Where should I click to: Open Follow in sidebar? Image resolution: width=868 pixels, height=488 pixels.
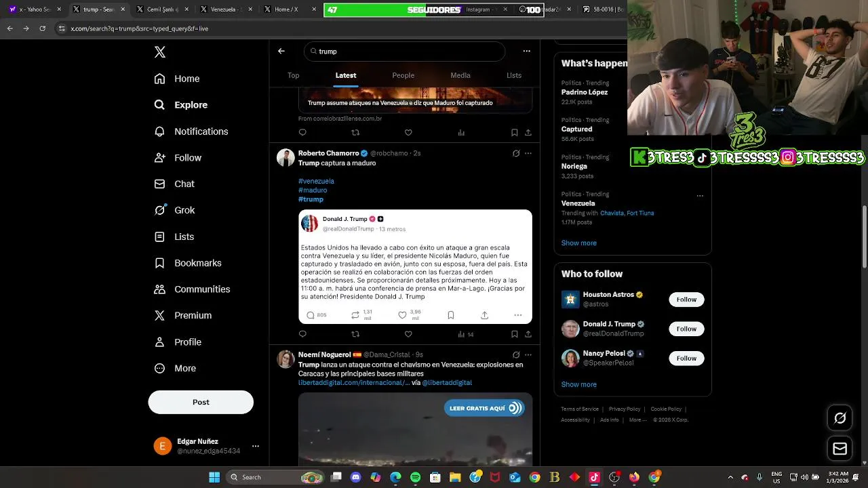178,158
